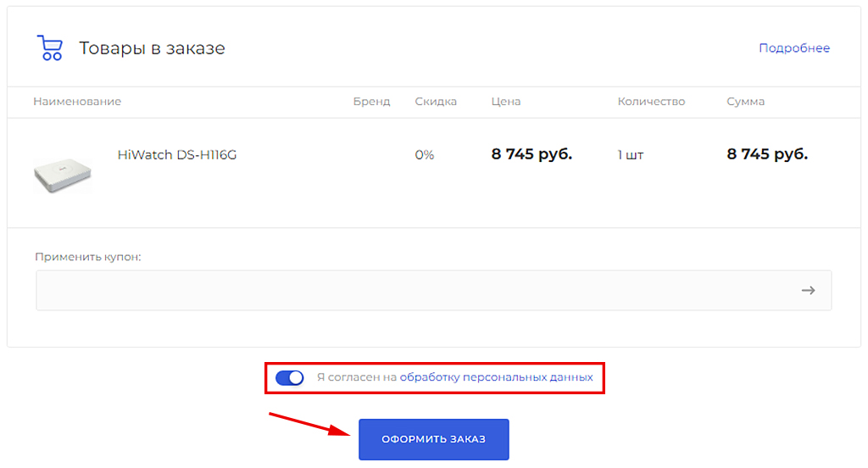Click the Скидка column header

(436, 102)
